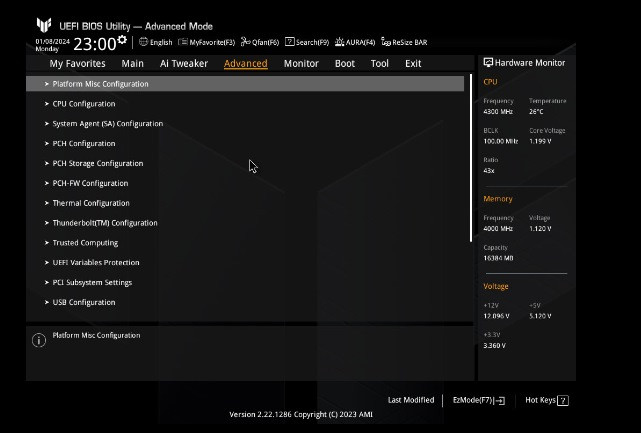Image resolution: width=641 pixels, height=433 pixels.
Task: Click Core Voltage value 1.199 V
Action: 540,141
